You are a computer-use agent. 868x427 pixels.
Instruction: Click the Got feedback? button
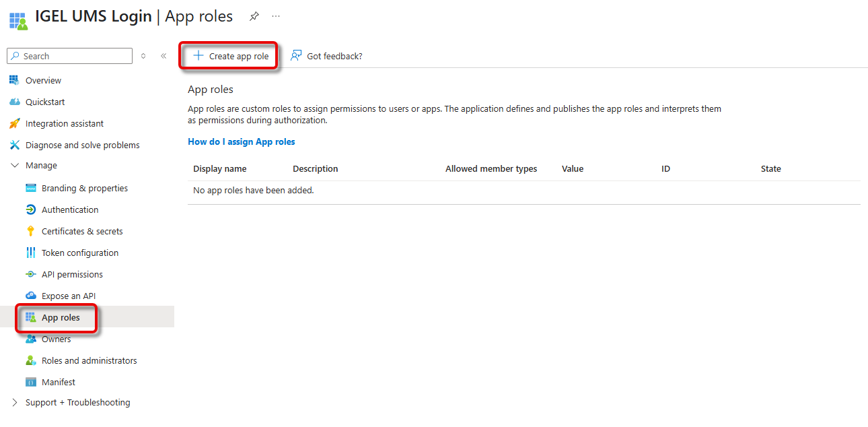point(326,56)
